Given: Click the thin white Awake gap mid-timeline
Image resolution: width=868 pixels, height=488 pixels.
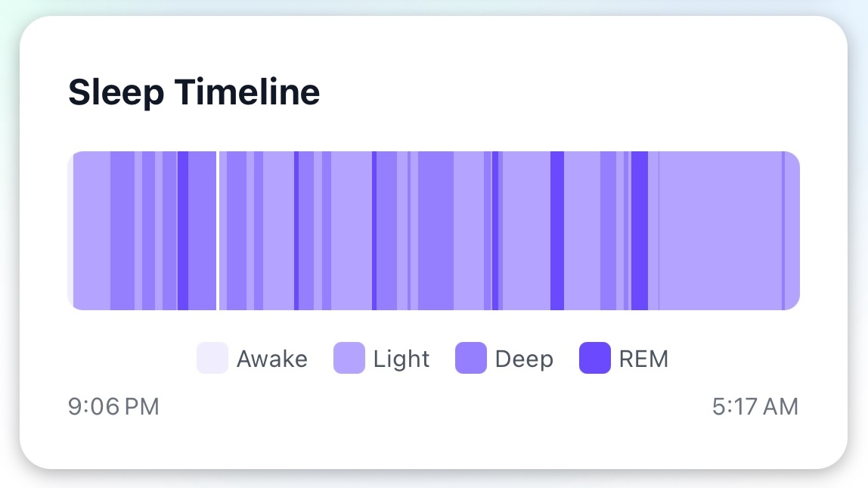Looking at the screenshot, I should click(x=218, y=231).
